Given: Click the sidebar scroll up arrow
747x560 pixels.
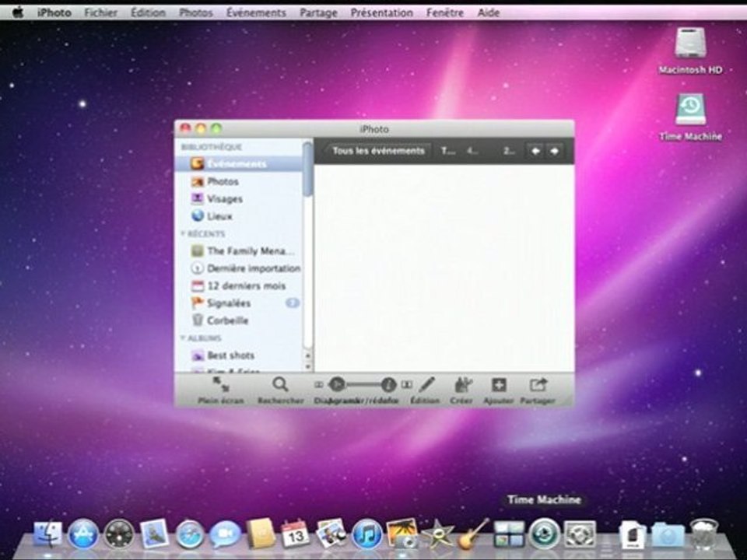Looking at the screenshot, I should tap(308, 355).
